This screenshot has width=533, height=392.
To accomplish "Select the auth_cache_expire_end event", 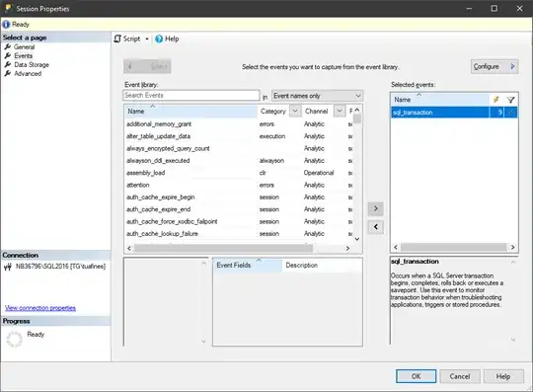I will tap(158, 209).
